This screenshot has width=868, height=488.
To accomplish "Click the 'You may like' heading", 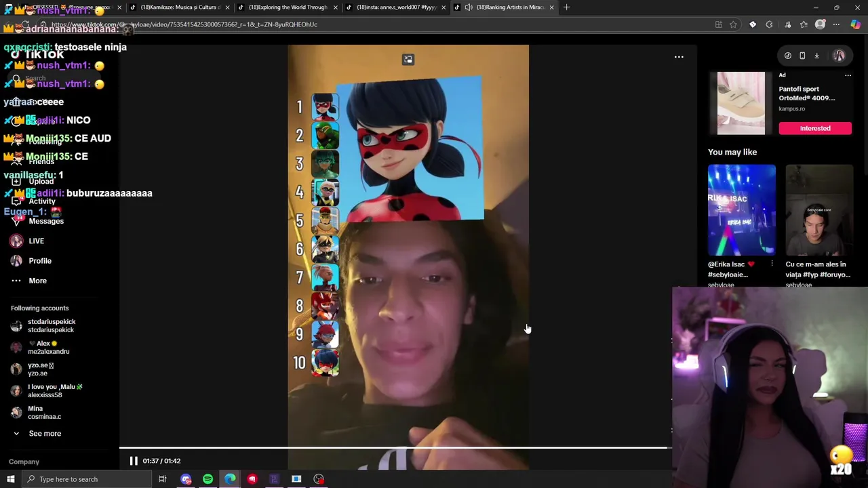I will point(732,152).
